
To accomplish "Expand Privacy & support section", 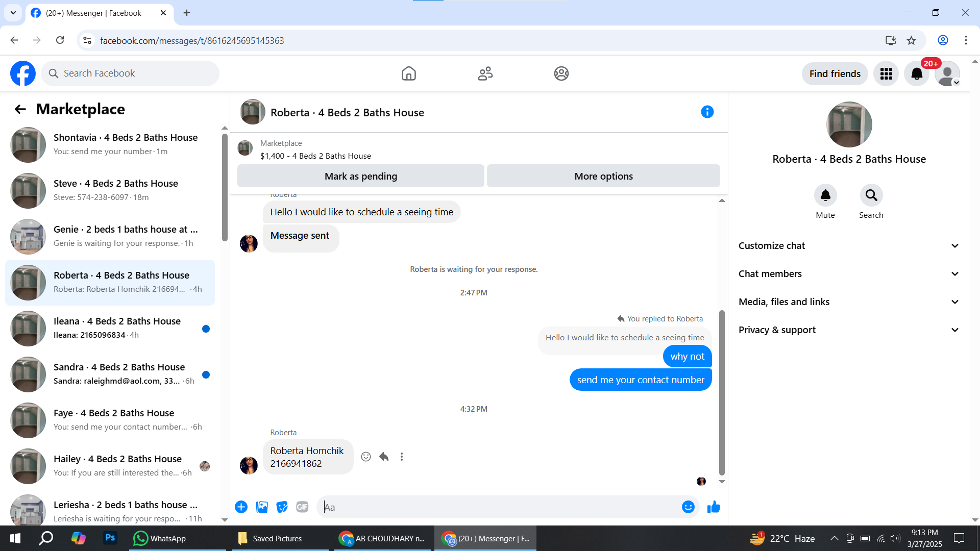I will coord(849,330).
